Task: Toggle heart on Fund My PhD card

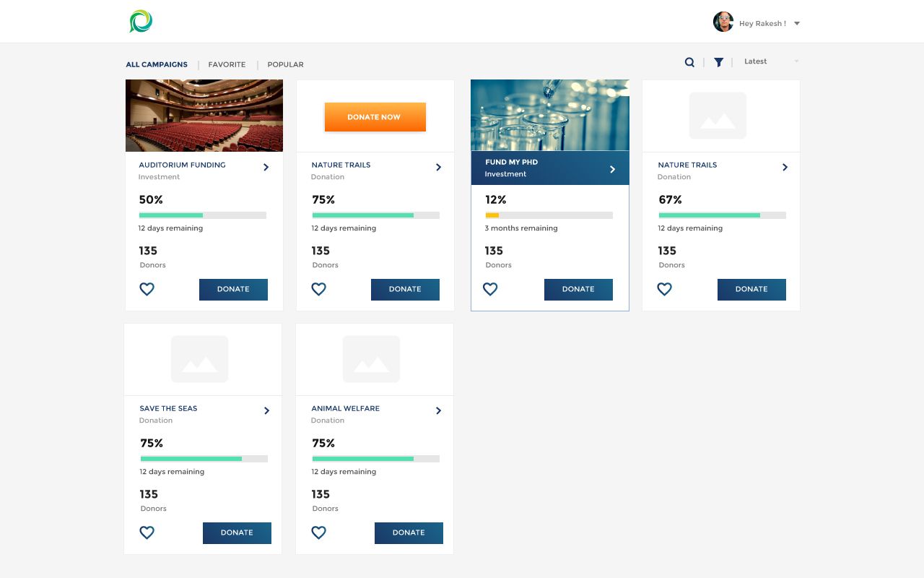Action: click(490, 289)
